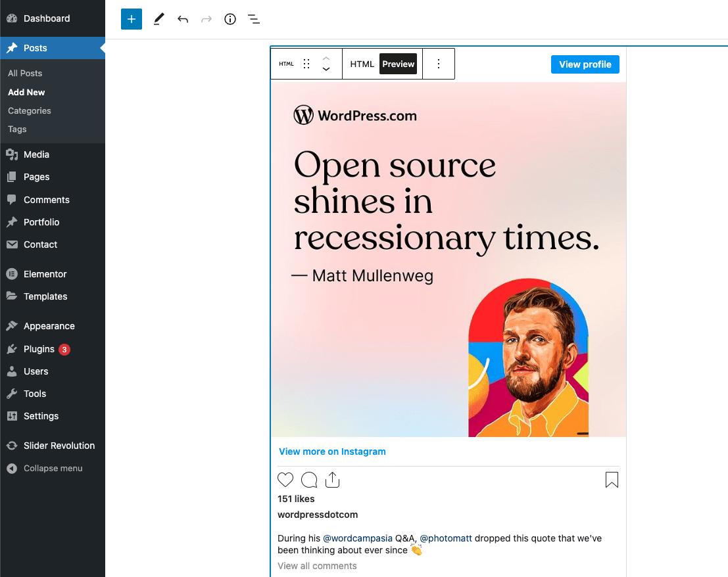Redo the last change

[x=206, y=19]
